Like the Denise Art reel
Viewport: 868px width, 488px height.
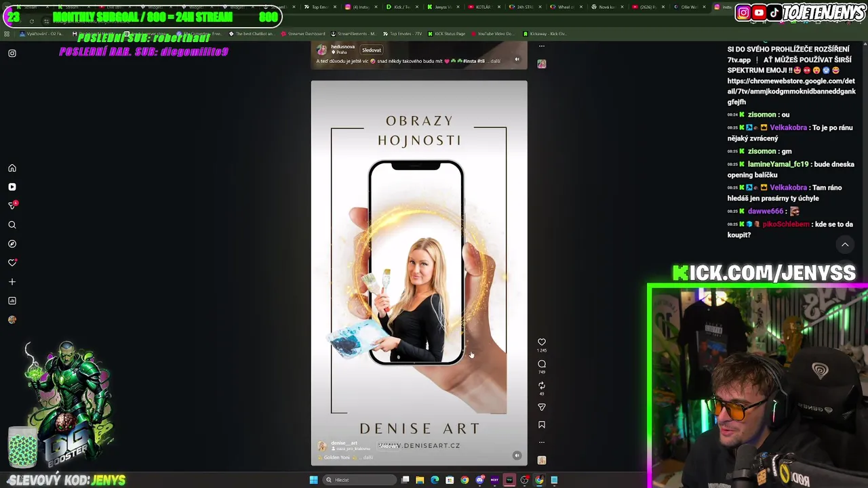tap(541, 342)
